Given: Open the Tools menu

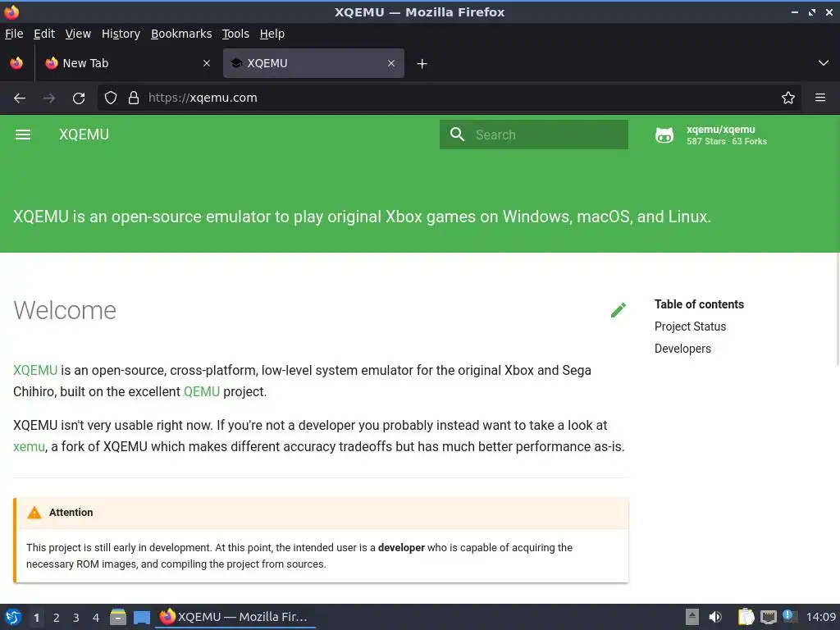Looking at the screenshot, I should pyautogui.click(x=235, y=34).
